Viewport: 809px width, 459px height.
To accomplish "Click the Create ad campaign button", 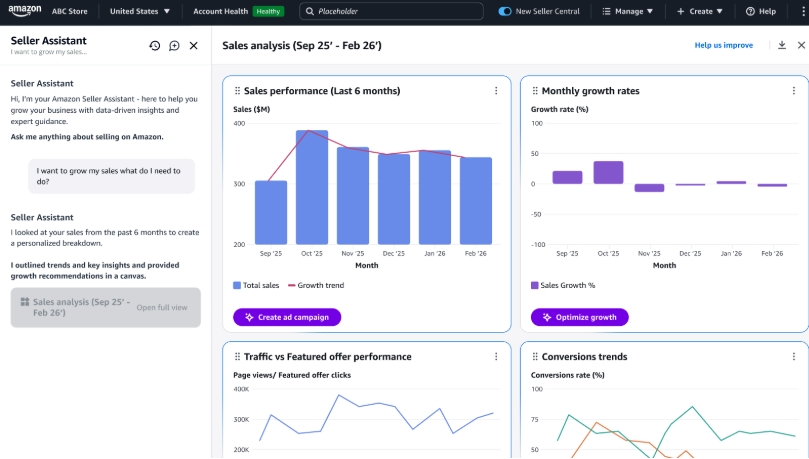I will click(287, 317).
